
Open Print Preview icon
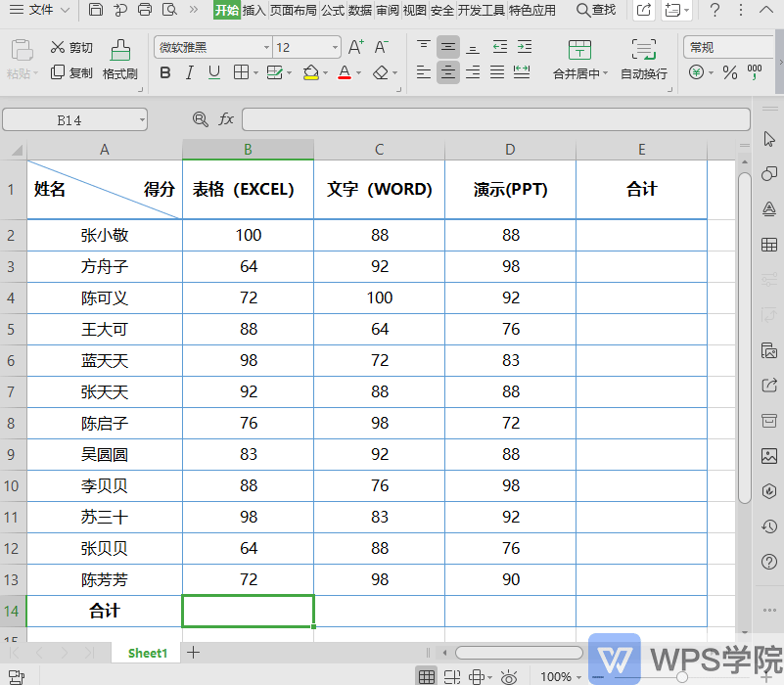(170, 10)
